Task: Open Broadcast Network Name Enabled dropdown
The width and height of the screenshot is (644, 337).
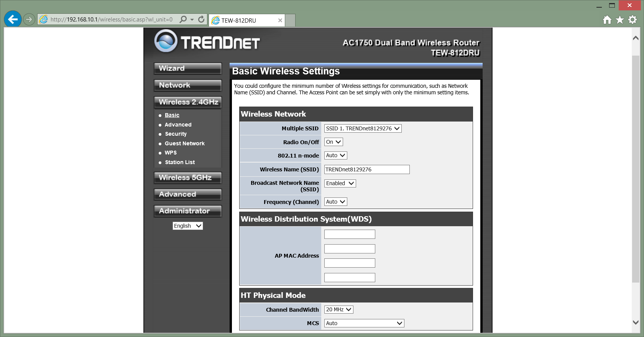Action: click(340, 183)
